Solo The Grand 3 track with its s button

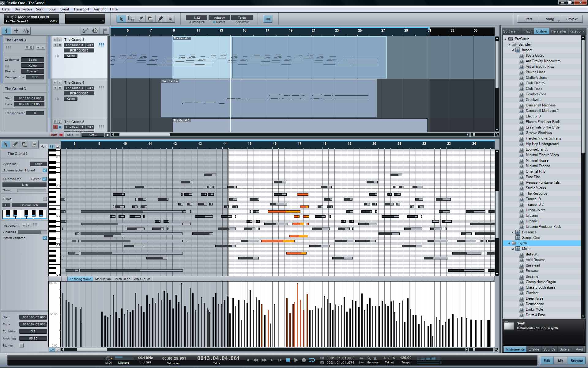60,40
